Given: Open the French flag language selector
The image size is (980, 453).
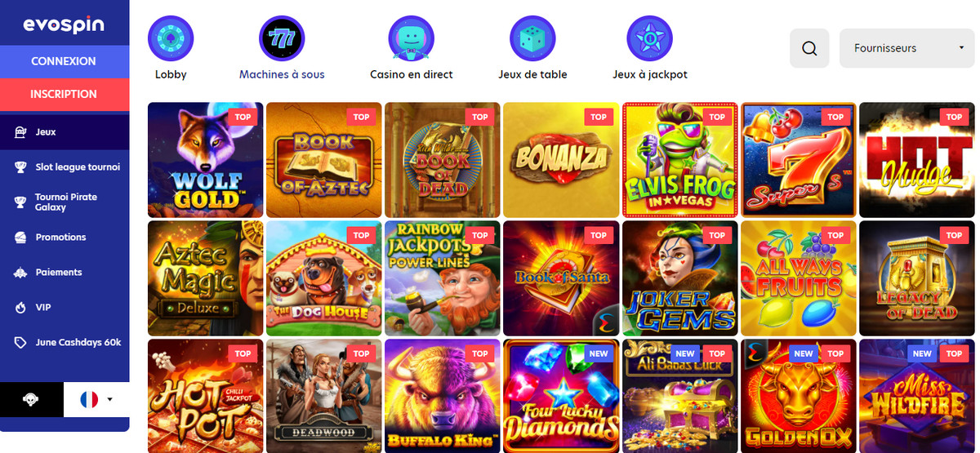Looking at the screenshot, I should coord(96,400).
